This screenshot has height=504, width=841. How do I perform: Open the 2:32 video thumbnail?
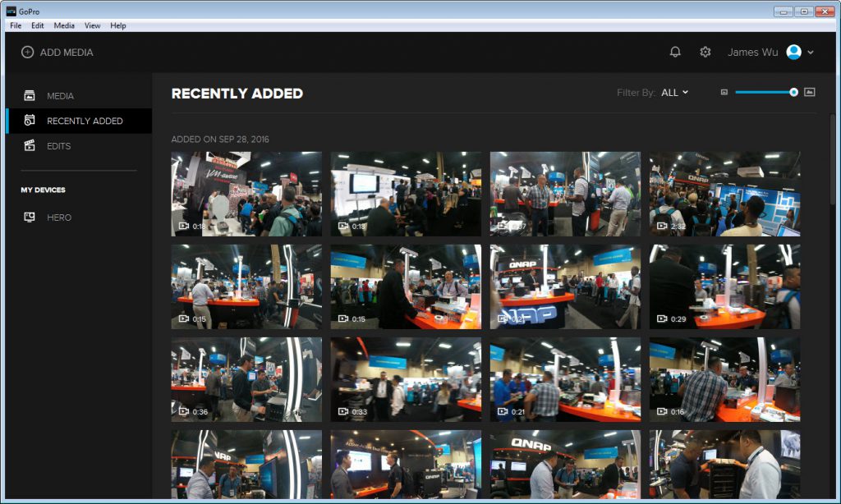coord(724,194)
